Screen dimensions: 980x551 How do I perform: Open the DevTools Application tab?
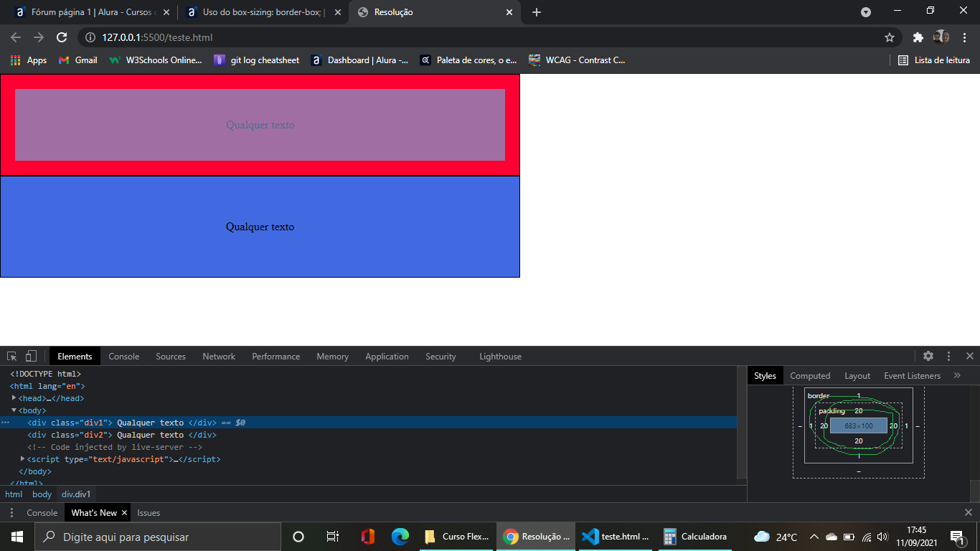pos(387,357)
